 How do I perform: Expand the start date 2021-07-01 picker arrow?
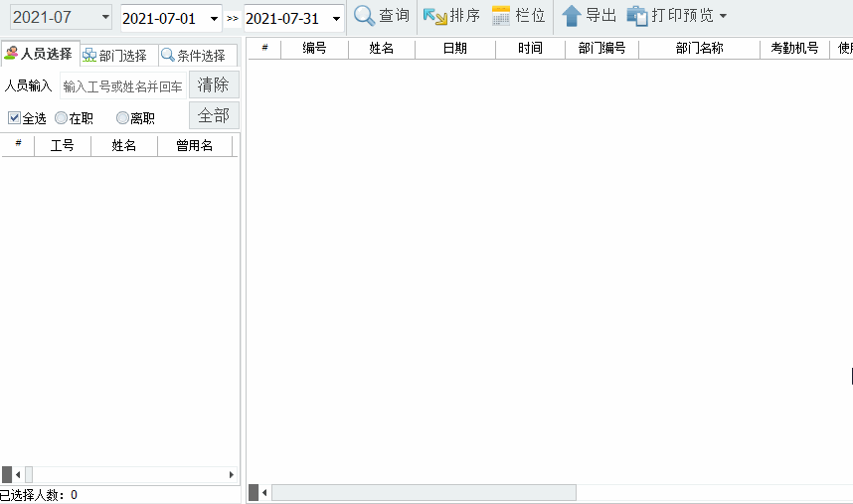click(x=214, y=19)
